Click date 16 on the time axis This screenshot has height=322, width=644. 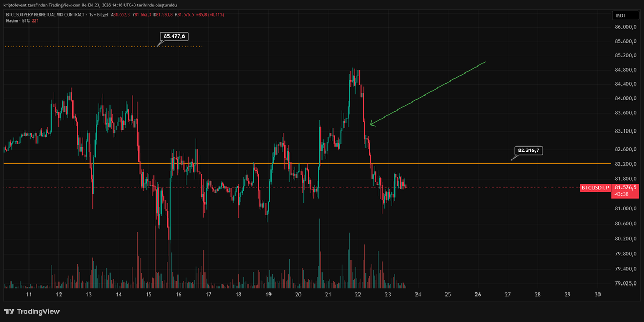pos(179,294)
